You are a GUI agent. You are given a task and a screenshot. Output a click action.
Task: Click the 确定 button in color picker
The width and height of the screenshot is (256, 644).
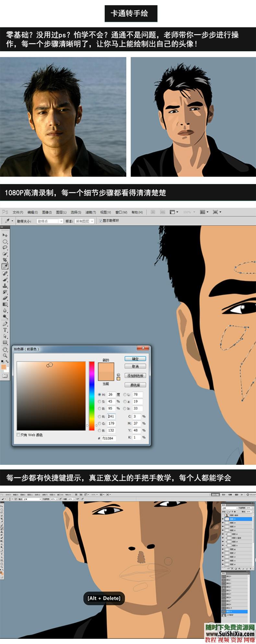(x=135, y=359)
